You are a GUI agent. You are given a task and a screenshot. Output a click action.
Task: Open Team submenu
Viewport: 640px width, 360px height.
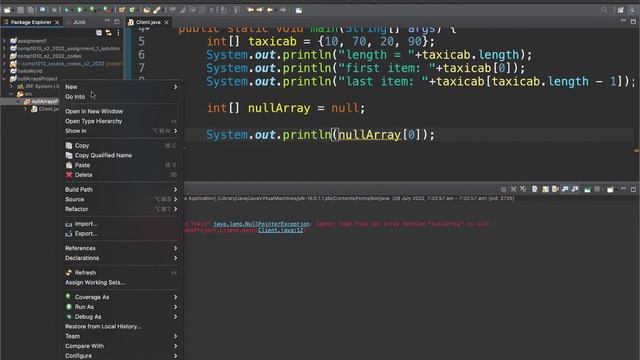point(121,336)
